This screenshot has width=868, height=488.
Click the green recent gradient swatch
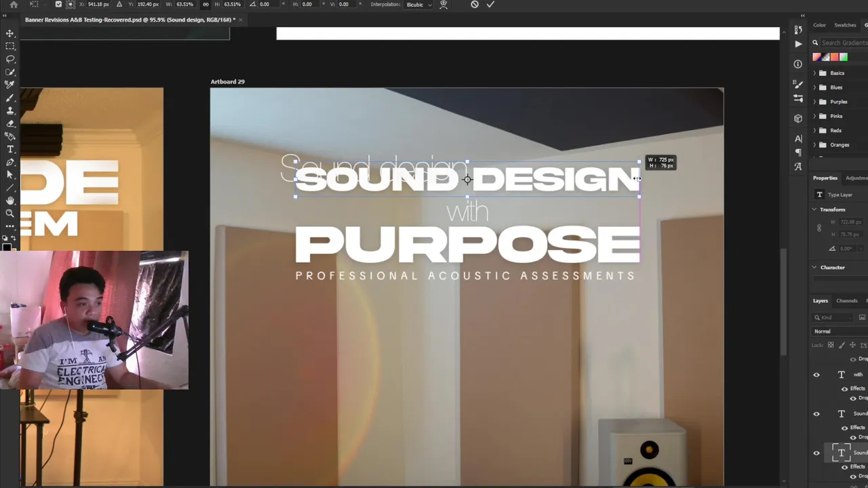coord(844,58)
